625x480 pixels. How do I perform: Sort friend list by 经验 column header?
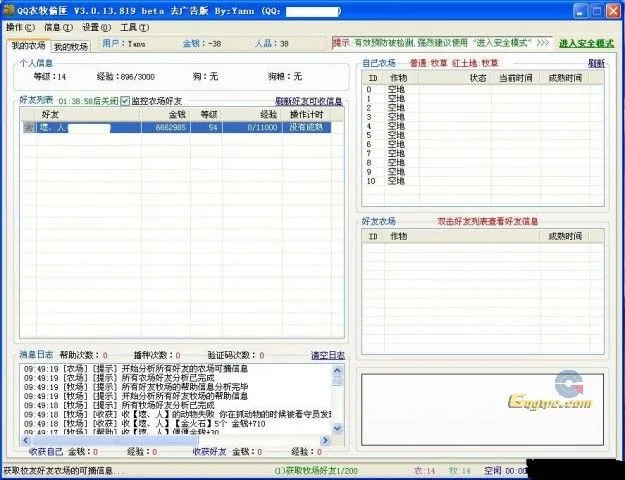point(252,115)
